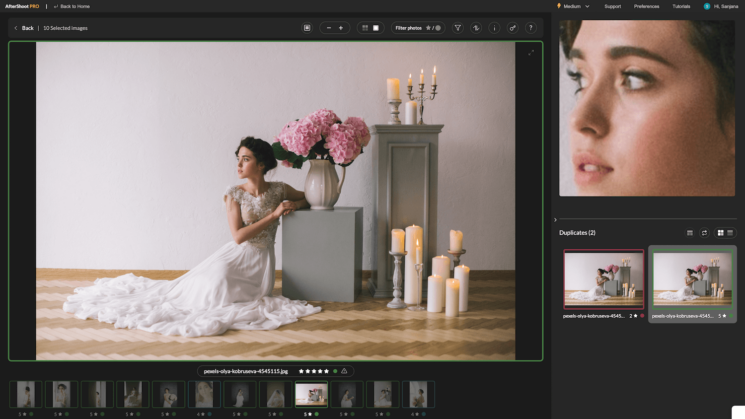The height and width of the screenshot is (419, 745).
Task: Open the Medium dropdown in top bar
Action: [x=573, y=6]
